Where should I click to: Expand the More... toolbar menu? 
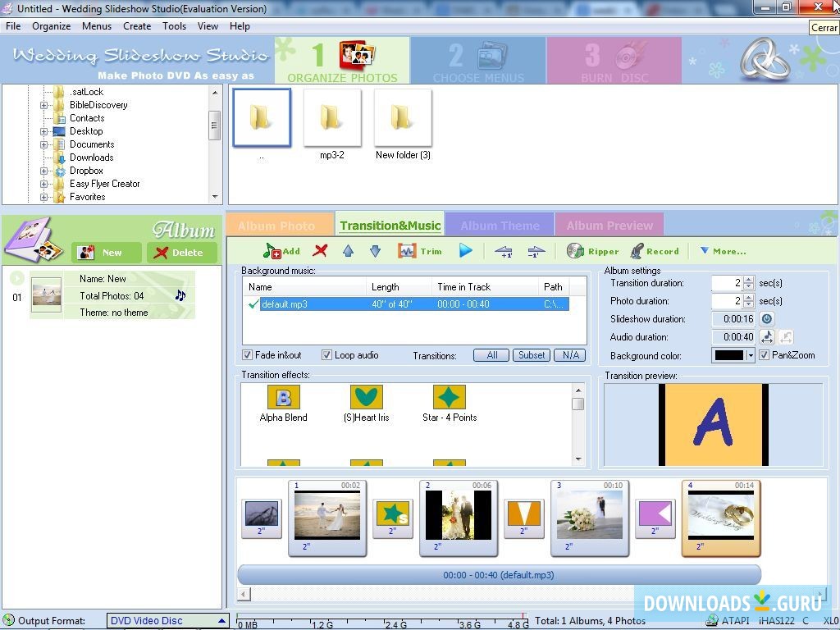tap(724, 251)
